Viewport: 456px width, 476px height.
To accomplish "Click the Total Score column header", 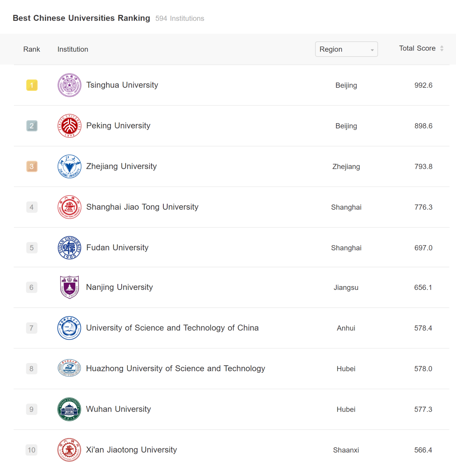I will [417, 48].
